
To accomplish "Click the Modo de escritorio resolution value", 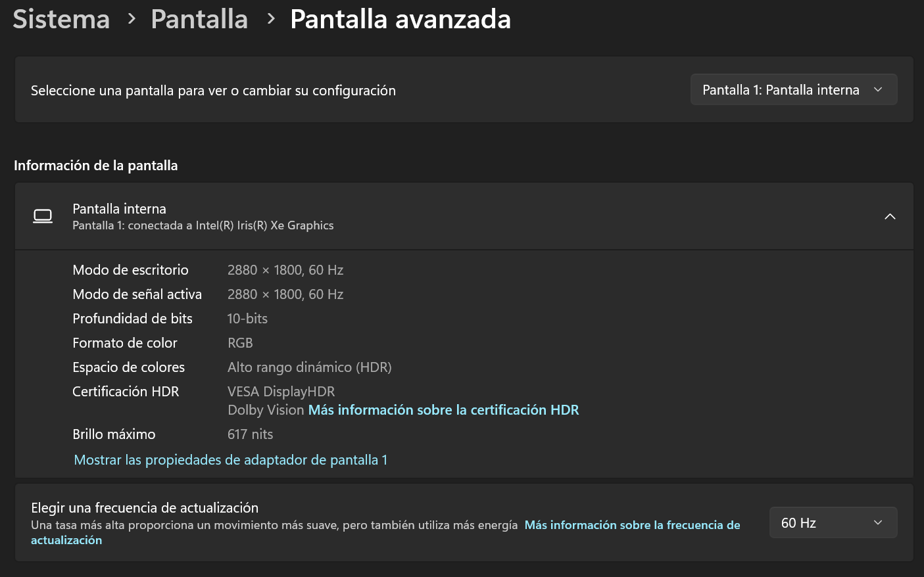I will (x=285, y=270).
